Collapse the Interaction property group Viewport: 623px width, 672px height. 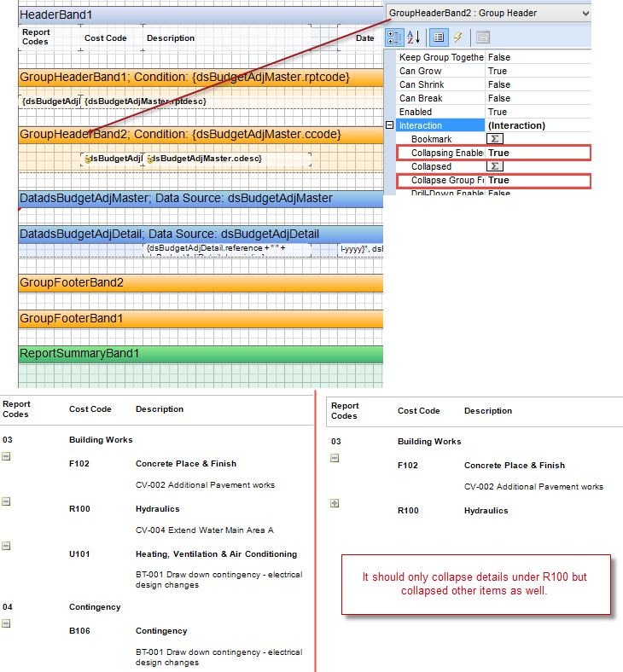pyautogui.click(x=389, y=125)
